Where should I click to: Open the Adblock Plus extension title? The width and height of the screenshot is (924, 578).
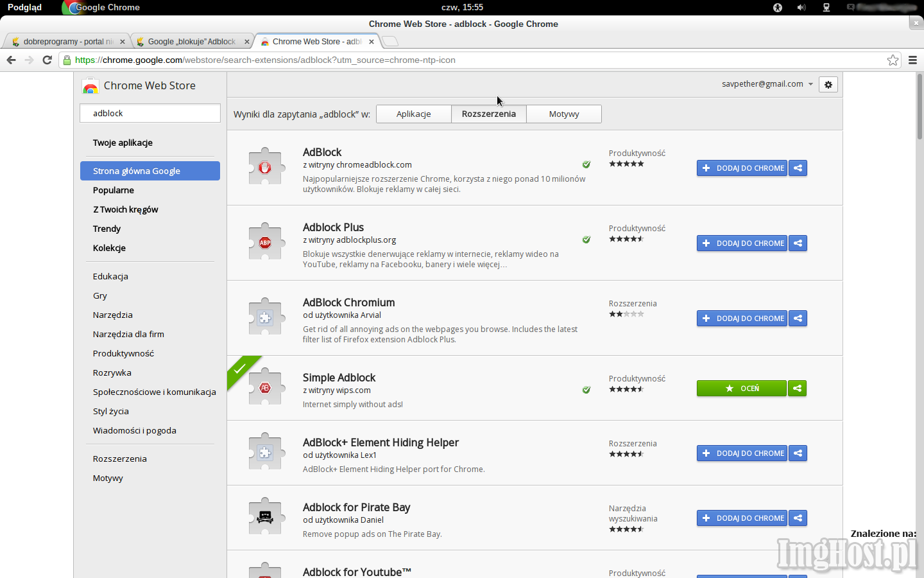[x=333, y=227]
